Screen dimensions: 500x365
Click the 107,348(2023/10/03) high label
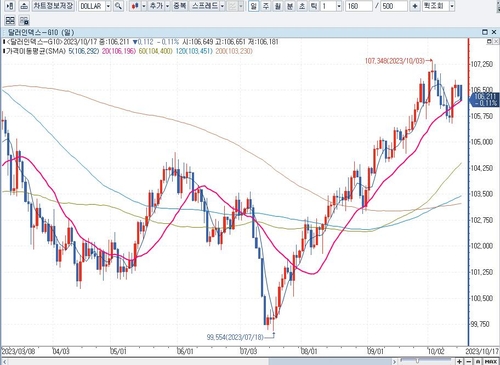[x=395, y=61]
